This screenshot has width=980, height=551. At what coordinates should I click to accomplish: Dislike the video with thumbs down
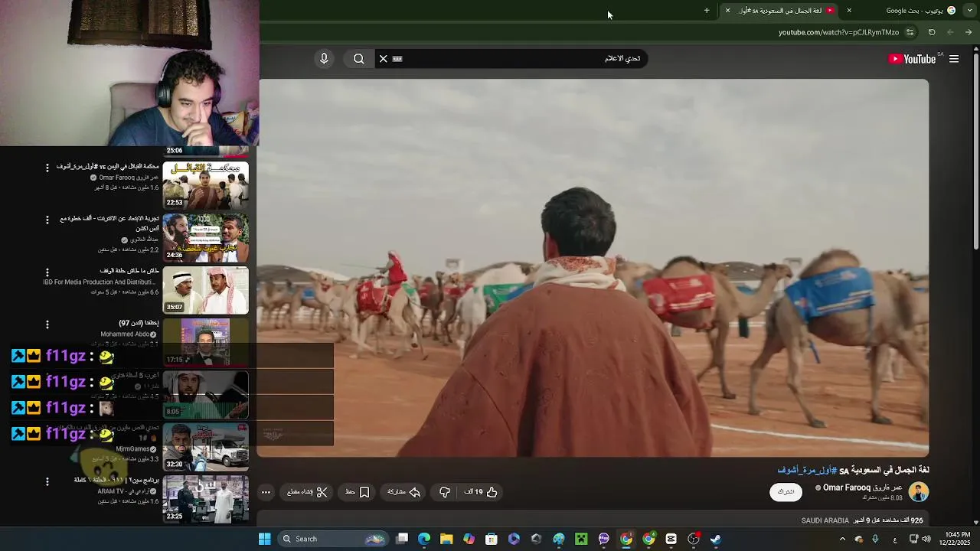pyautogui.click(x=445, y=492)
